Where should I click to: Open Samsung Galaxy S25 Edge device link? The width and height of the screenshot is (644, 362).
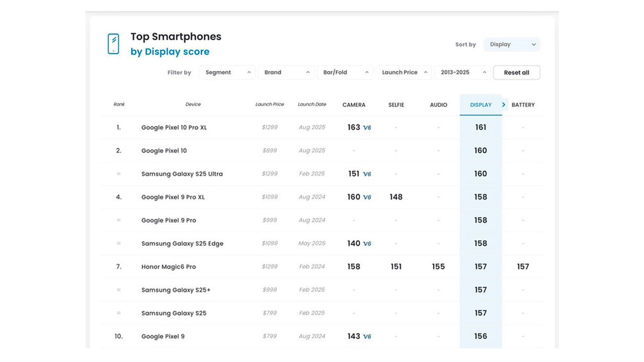(x=182, y=243)
